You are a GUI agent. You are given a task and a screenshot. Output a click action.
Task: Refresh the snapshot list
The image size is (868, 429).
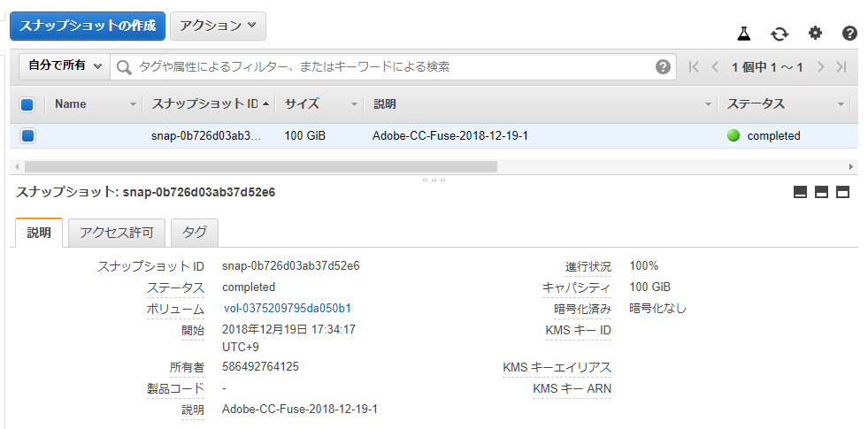coord(780,34)
